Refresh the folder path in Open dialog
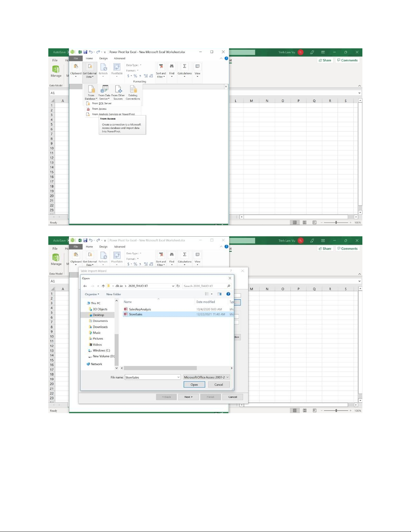The height and width of the screenshot is (532, 411). (x=178, y=286)
